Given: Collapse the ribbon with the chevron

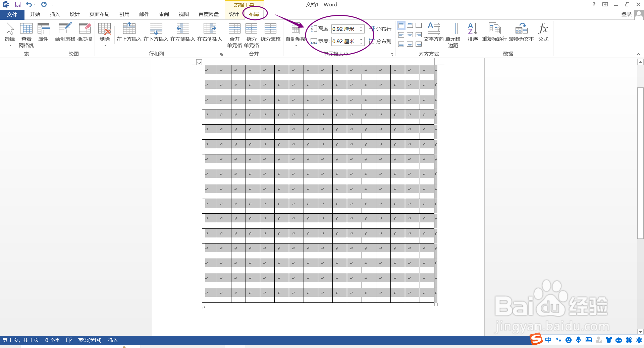Looking at the screenshot, I should click(x=638, y=54).
